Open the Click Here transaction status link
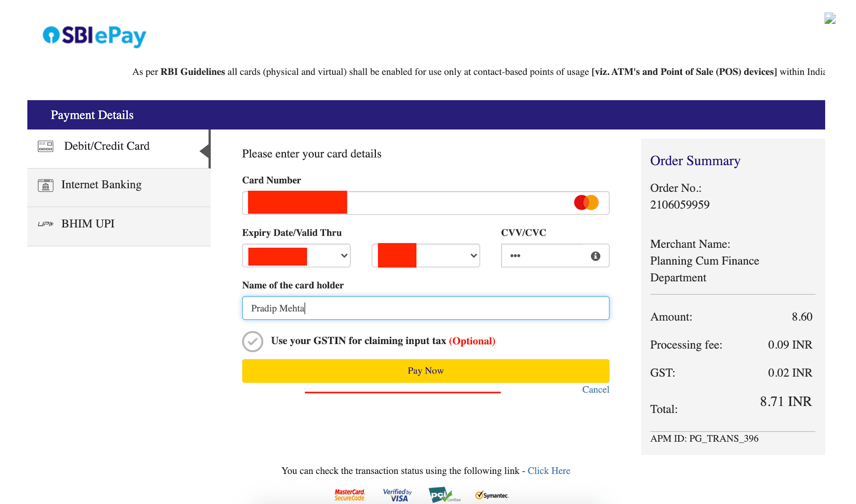 (x=548, y=471)
